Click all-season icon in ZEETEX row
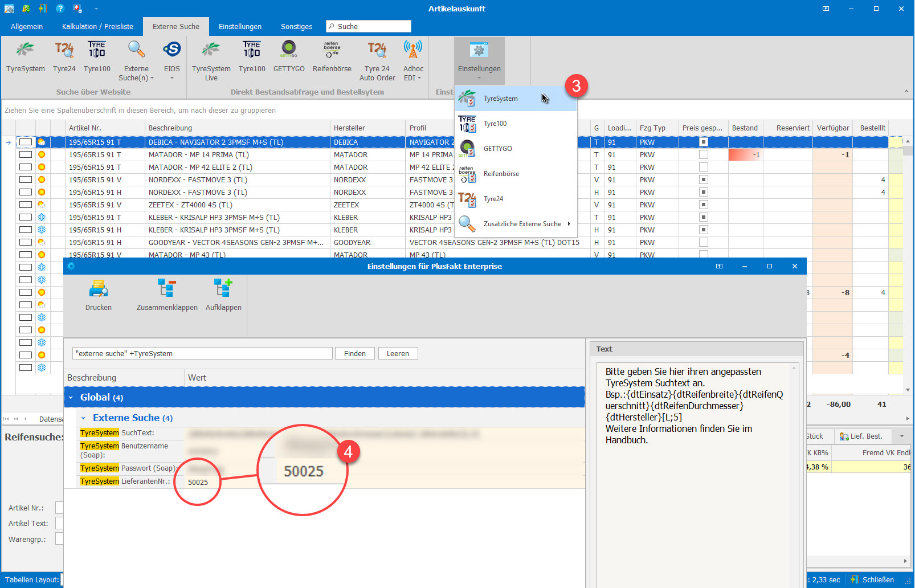The image size is (915, 588). click(42, 205)
